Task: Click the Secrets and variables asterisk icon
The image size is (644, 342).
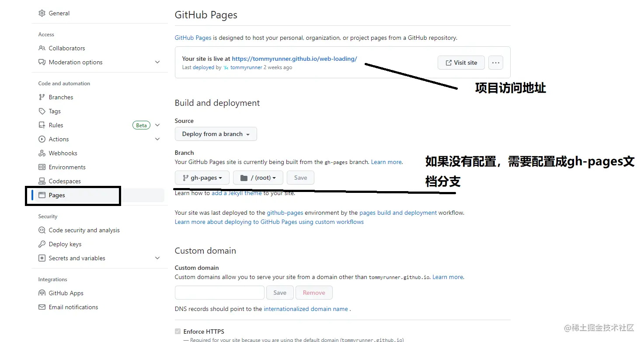Action: (x=42, y=258)
